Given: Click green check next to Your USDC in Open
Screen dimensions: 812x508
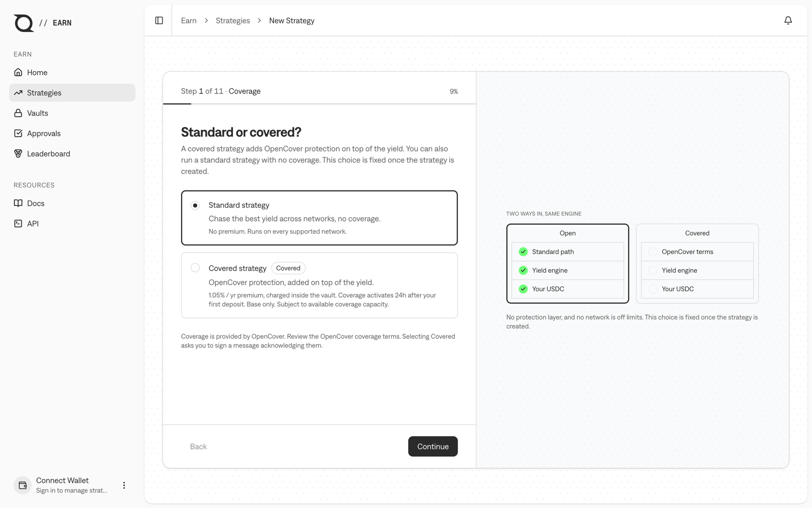Looking at the screenshot, I should tap(523, 289).
